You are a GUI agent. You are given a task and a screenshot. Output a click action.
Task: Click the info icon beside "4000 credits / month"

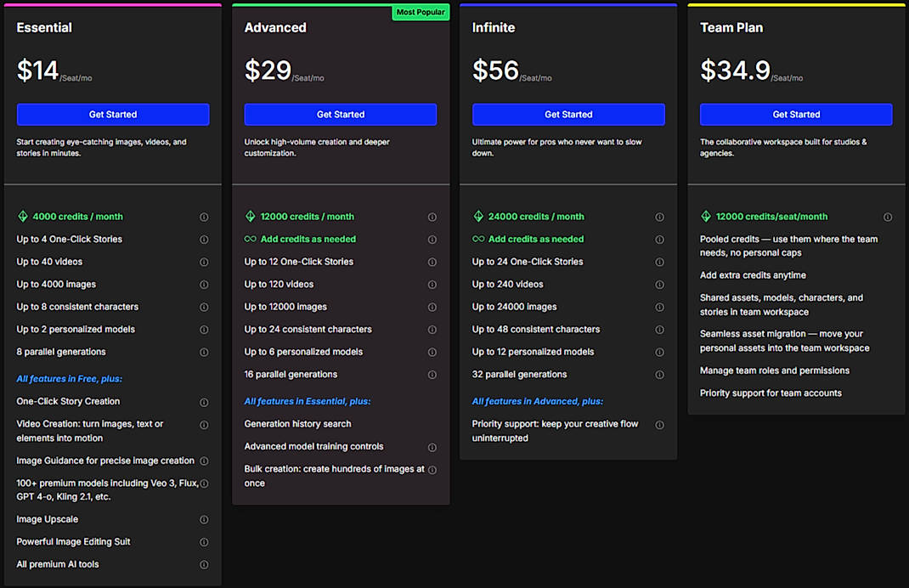(204, 217)
